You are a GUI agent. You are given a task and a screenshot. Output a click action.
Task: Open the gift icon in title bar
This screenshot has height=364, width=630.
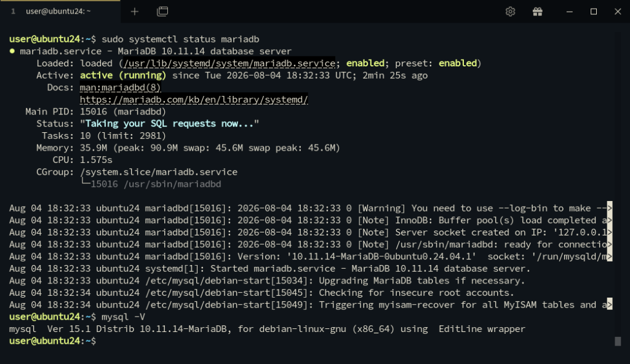click(x=538, y=12)
